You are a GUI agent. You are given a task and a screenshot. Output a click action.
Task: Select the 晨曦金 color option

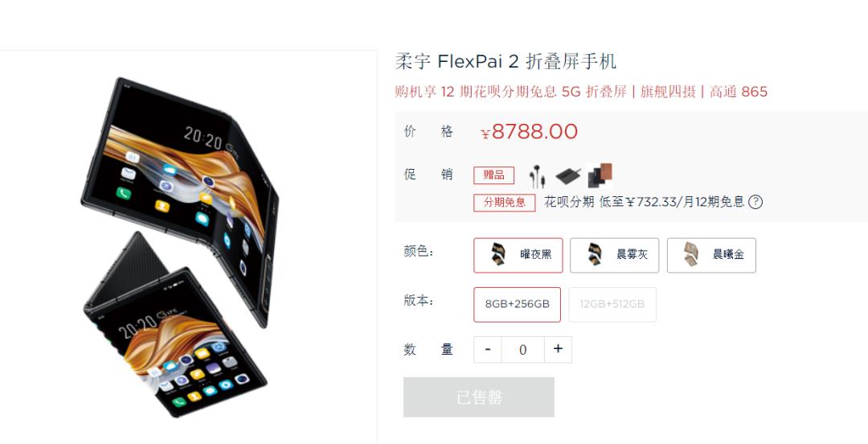[711, 255]
